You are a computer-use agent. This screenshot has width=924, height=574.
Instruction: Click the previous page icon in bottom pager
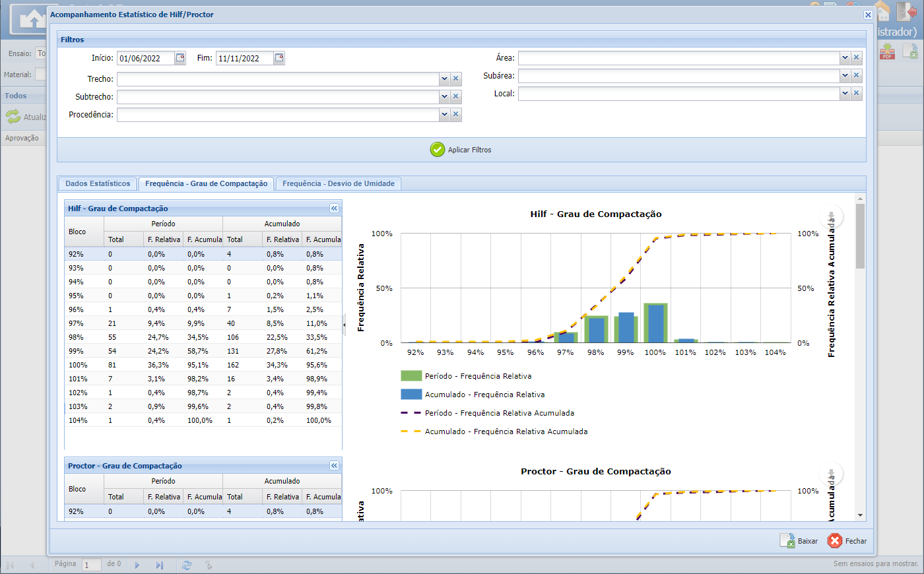(x=32, y=565)
